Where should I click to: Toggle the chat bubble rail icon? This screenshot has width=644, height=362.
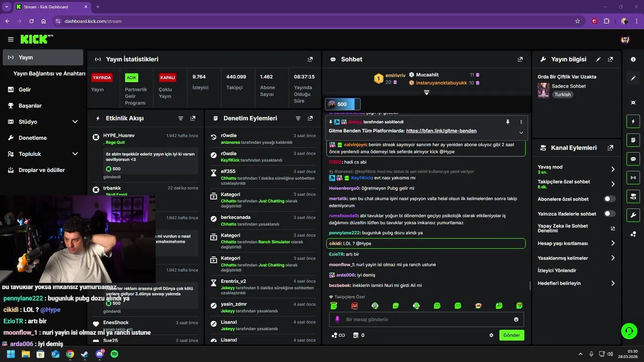click(x=633, y=159)
